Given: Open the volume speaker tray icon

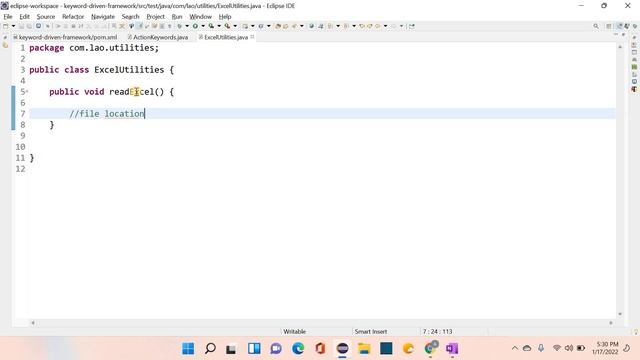Looking at the screenshot, I should point(569,348).
